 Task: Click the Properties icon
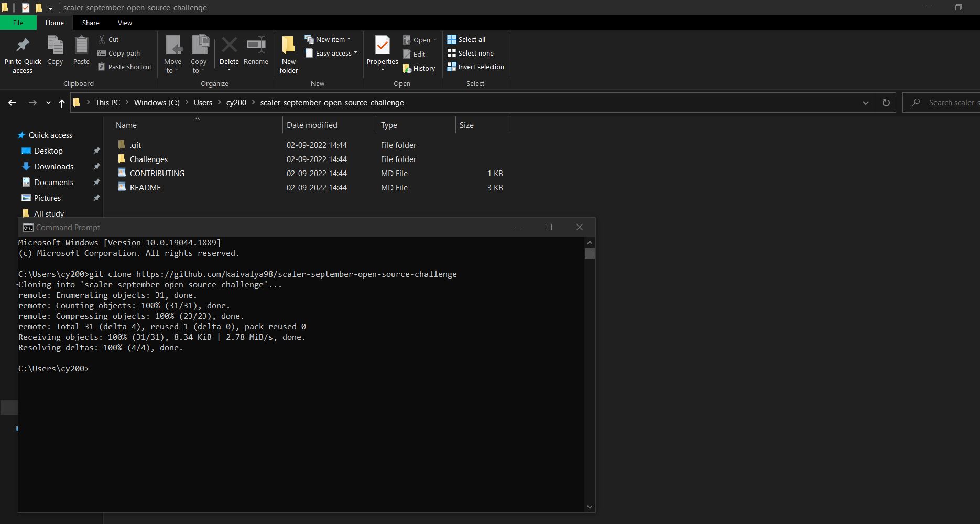pos(383,45)
